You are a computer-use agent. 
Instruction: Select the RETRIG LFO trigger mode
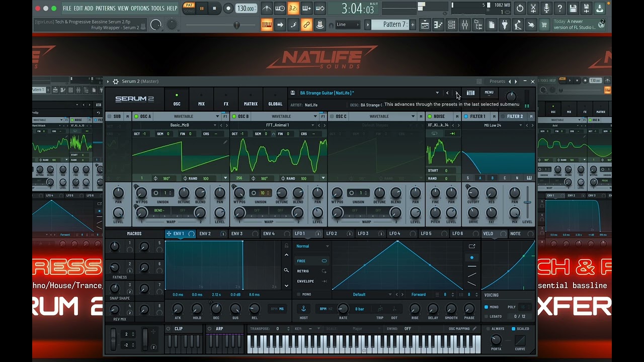311,271
